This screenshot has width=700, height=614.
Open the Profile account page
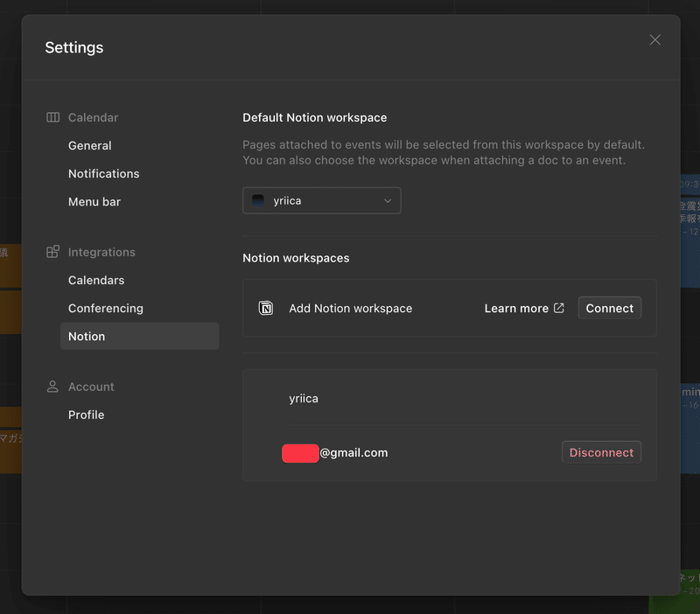tap(86, 415)
